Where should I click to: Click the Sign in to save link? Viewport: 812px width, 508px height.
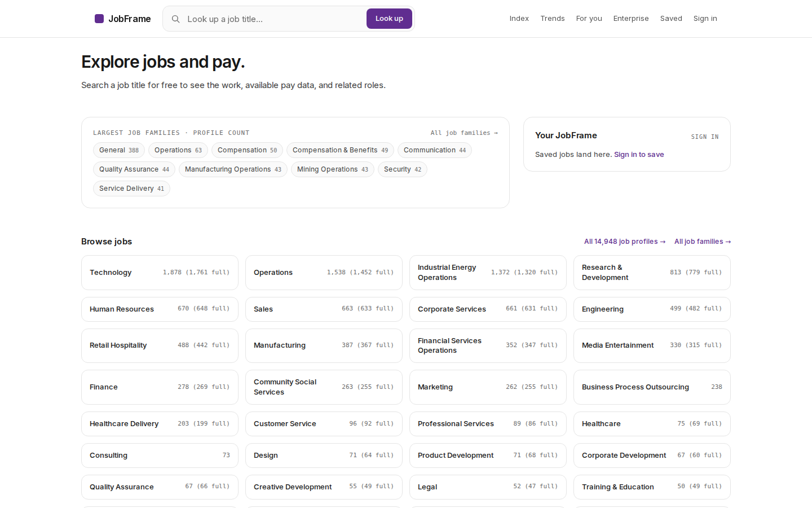pyautogui.click(x=639, y=155)
